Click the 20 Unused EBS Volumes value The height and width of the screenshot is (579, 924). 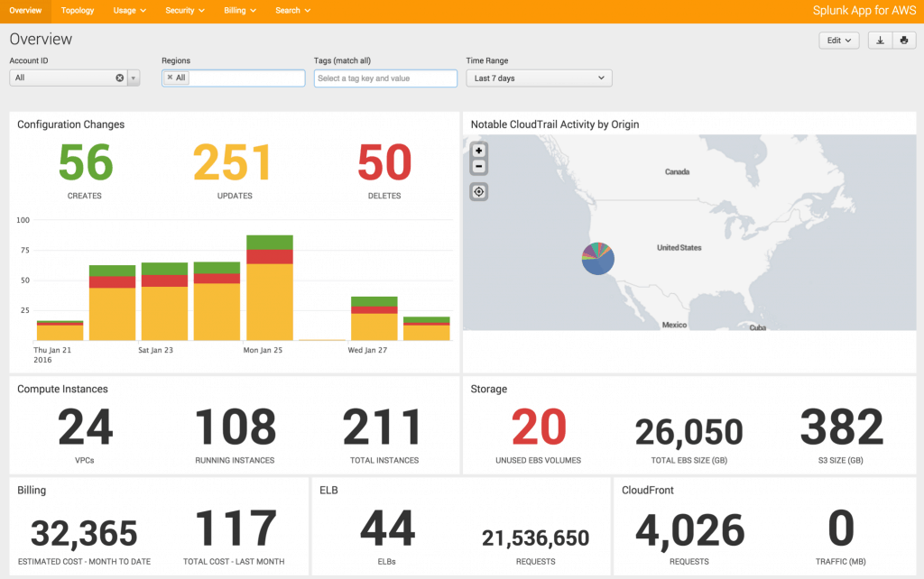(x=539, y=427)
